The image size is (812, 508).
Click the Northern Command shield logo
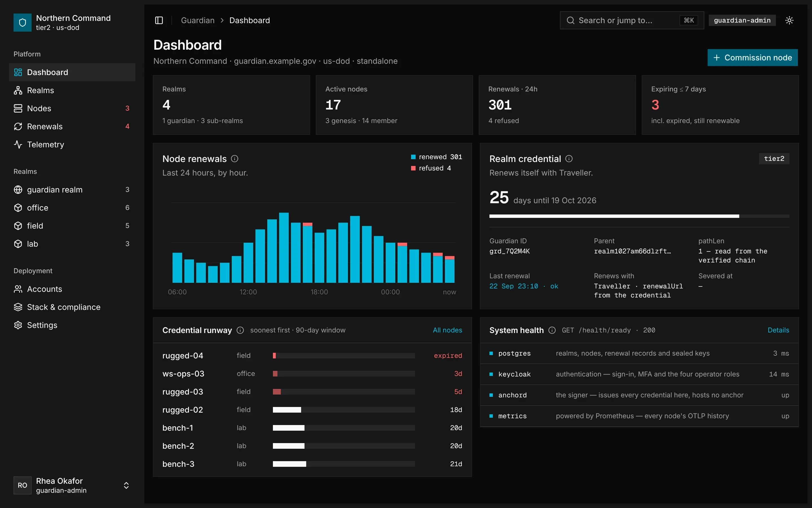(23, 23)
